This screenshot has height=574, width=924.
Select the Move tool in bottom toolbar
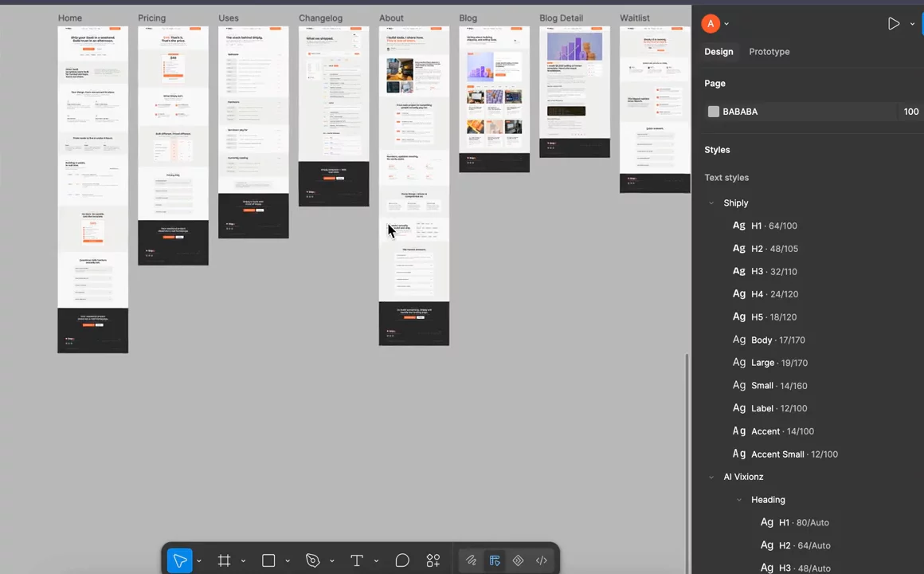(180, 560)
